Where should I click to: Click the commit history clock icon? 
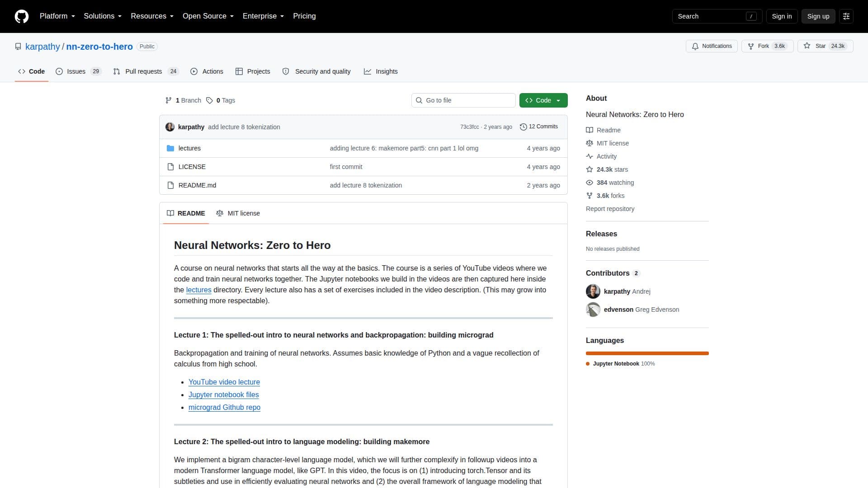tap(524, 127)
